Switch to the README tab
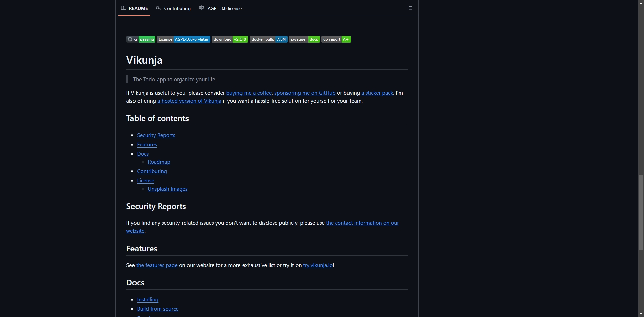 click(135, 8)
